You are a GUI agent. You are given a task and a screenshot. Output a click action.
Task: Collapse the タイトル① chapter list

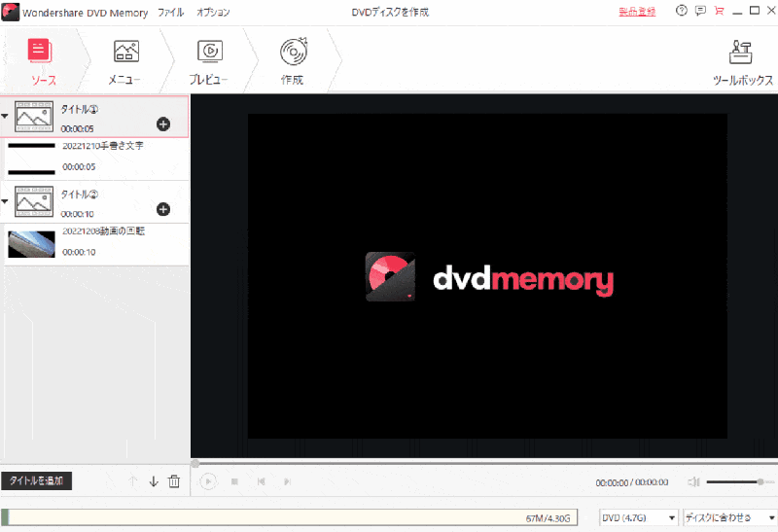coord(5,116)
